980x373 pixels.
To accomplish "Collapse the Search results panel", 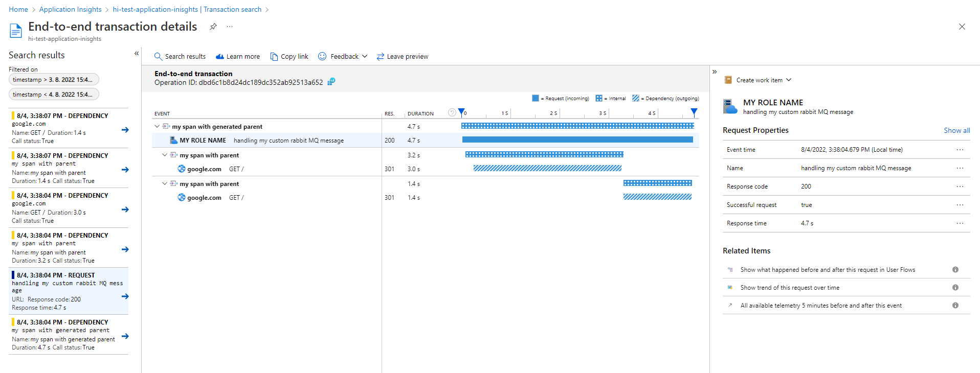I will point(137,54).
